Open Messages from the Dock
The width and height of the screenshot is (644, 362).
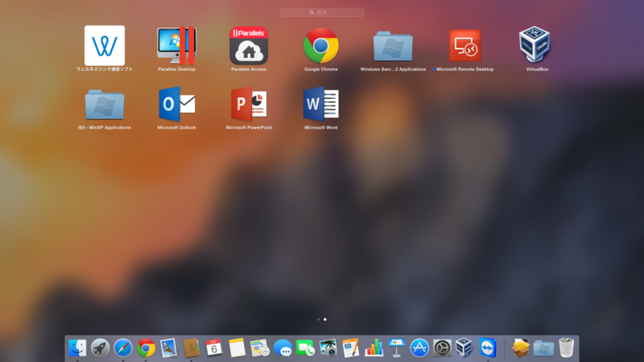point(283,348)
